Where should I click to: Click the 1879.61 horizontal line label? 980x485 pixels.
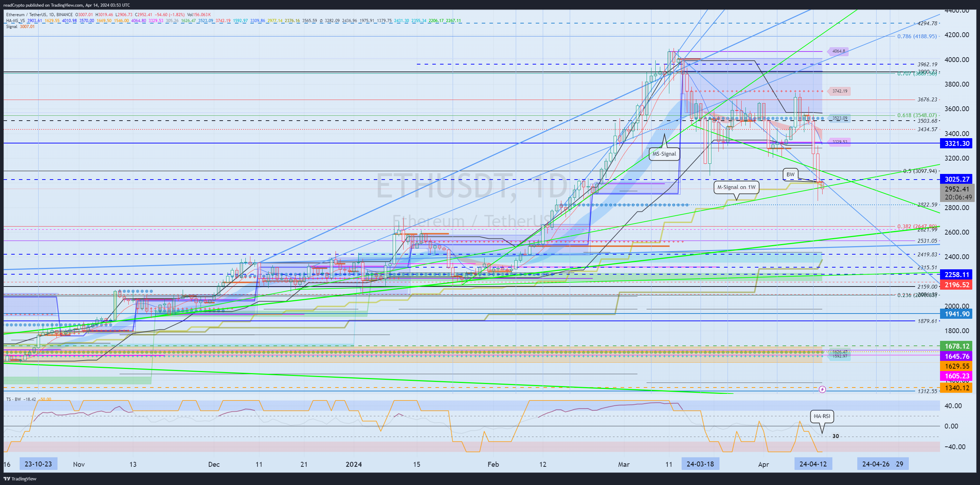pyautogui.click(x=927, y=321)
